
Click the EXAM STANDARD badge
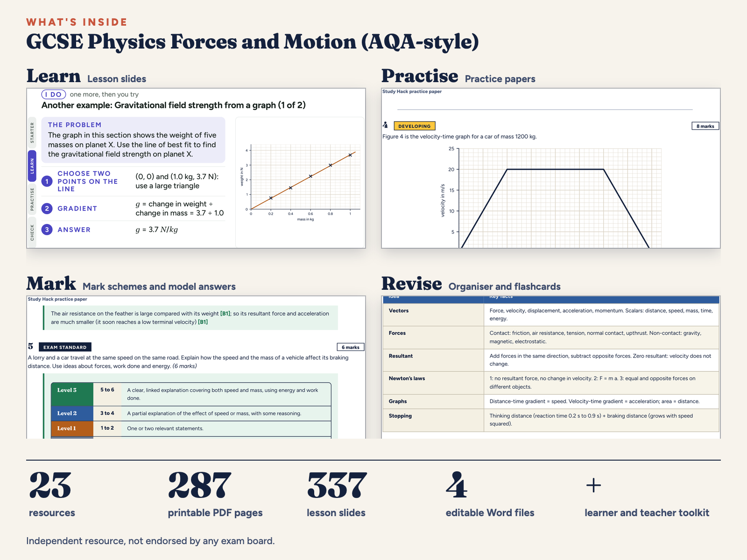coord(65,347)
